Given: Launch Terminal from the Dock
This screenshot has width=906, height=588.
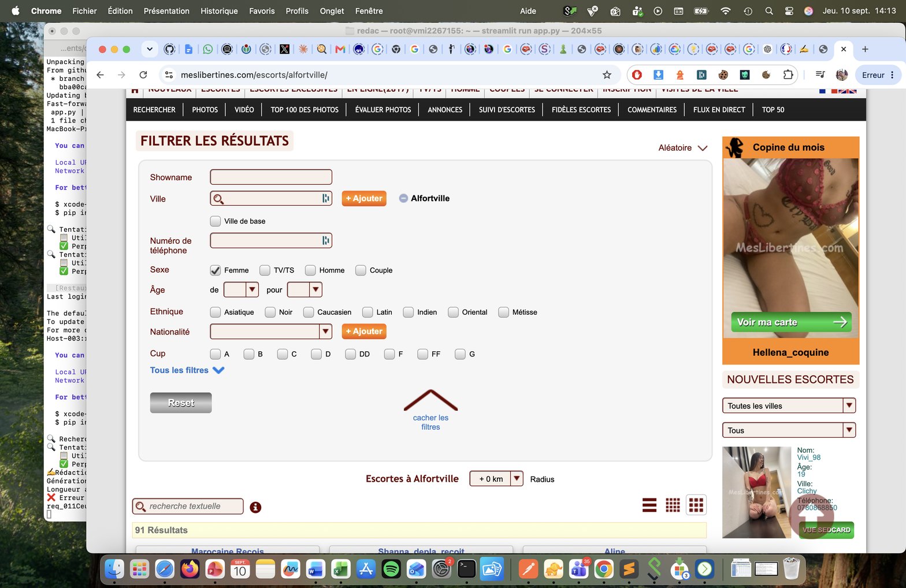Looking at the screenshot, I should coord(466,570).
